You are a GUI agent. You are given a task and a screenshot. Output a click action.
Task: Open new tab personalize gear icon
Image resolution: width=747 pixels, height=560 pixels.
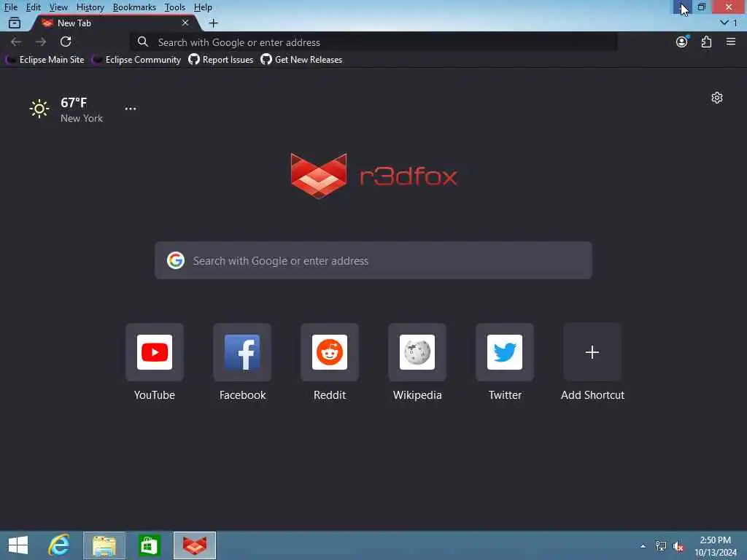pos(717,98)
